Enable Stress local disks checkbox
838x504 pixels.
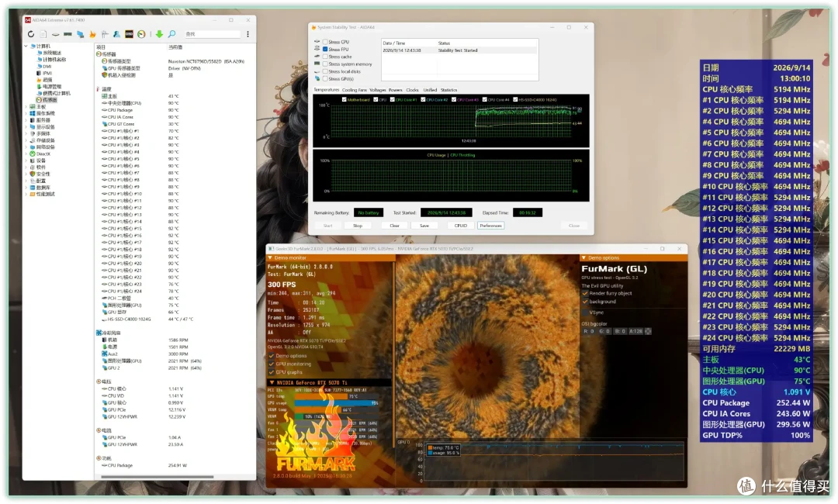325,71
